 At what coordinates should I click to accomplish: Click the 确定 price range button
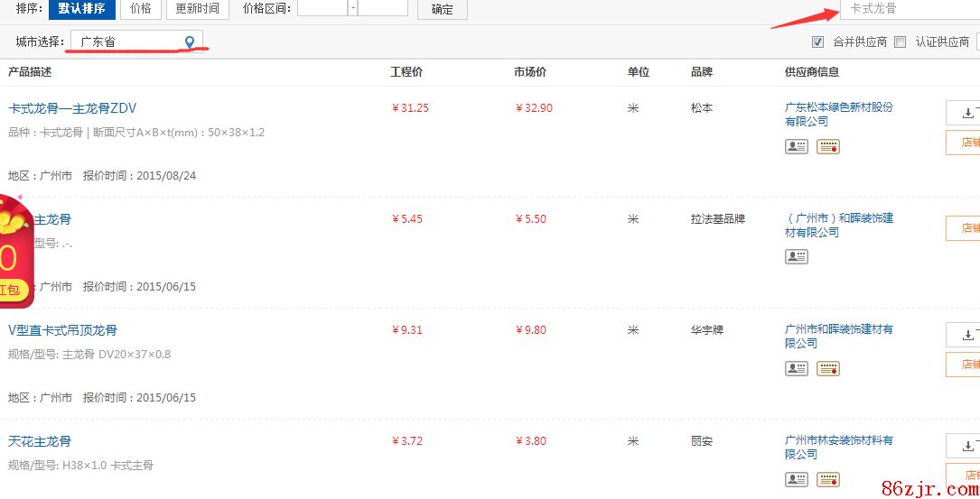pos(442,9)
